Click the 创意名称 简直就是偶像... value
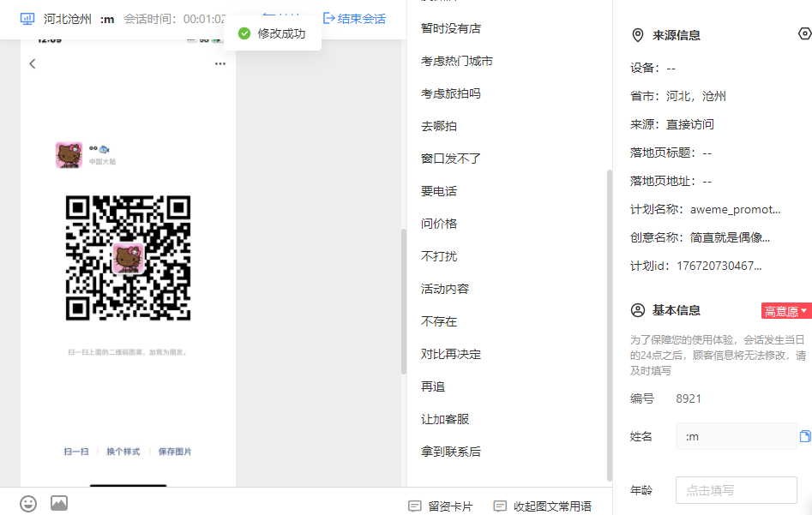Screen dimensions: 812x515 coord(731,238)
